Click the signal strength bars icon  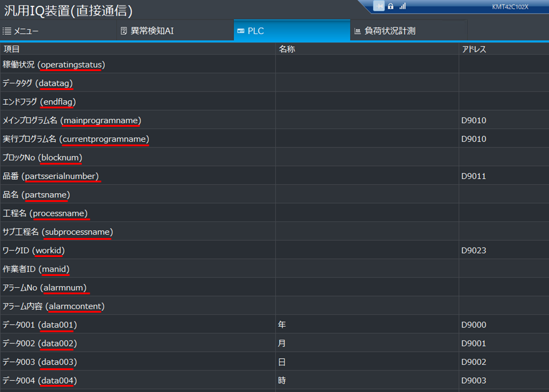[403, 6]
